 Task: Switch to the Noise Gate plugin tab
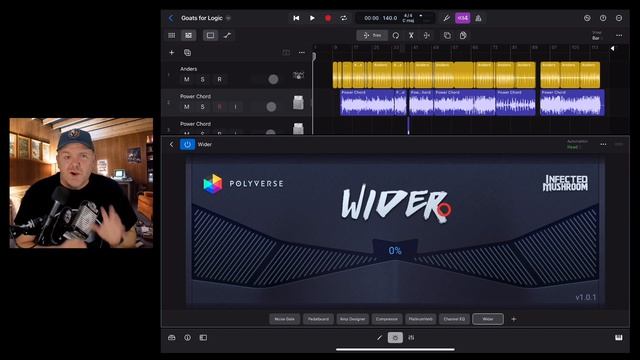(284, 319)
